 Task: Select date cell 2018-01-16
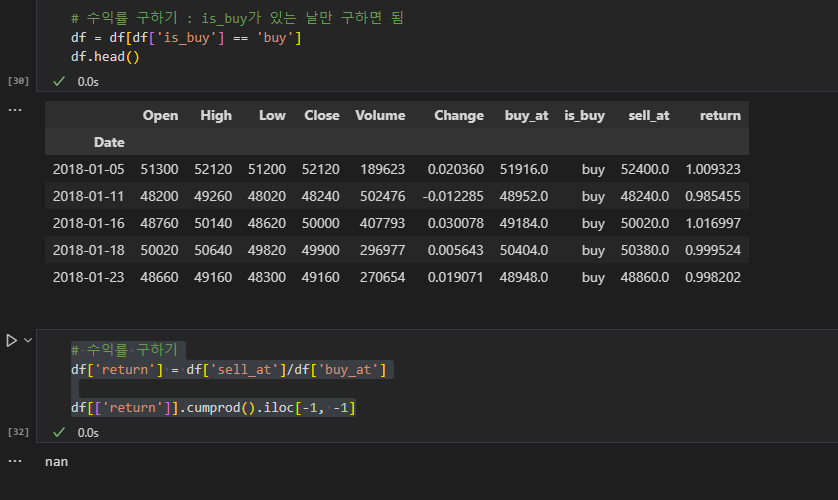[88, 223]
